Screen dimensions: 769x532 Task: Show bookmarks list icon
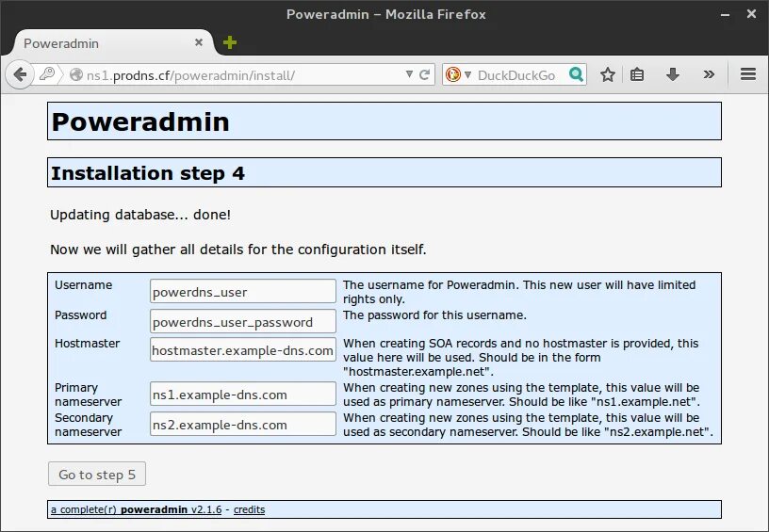637,74
